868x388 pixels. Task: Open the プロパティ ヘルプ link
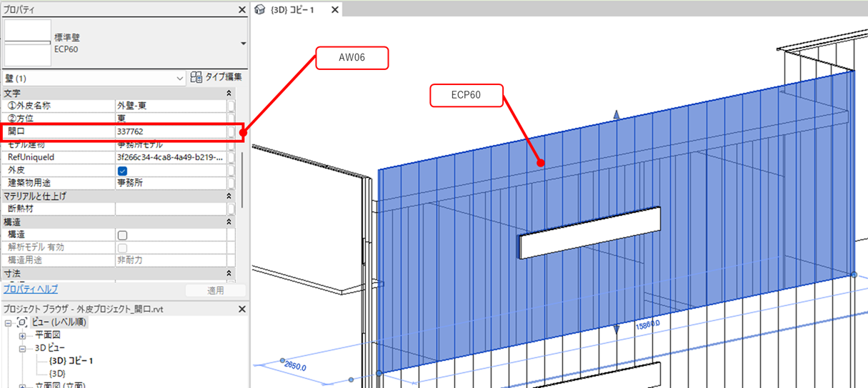coord(31,289)
